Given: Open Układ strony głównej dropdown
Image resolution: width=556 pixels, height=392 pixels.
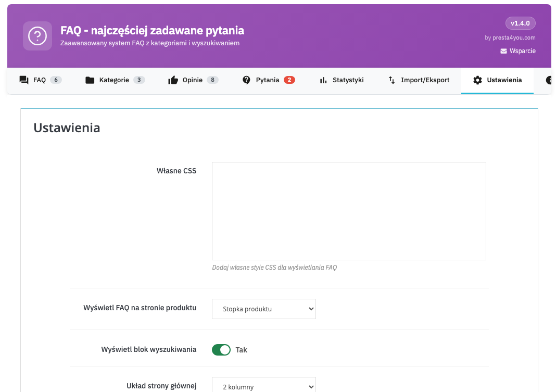Looking at the screenshot, I should [264, 385].
